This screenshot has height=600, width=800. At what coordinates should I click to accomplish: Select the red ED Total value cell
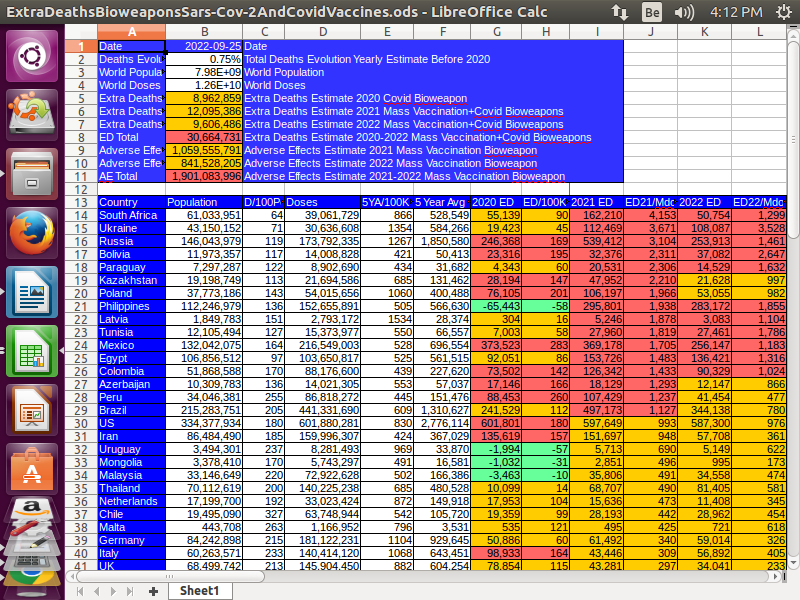204,137
